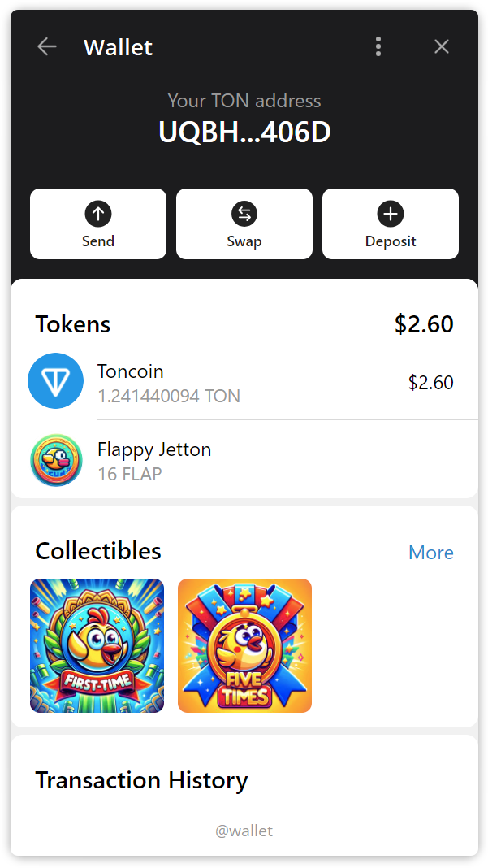This screenshot has height=868, width=488.
Task: Open the FIVE TIMES collectible thumbnail
Action: click(x=244, y=645)
